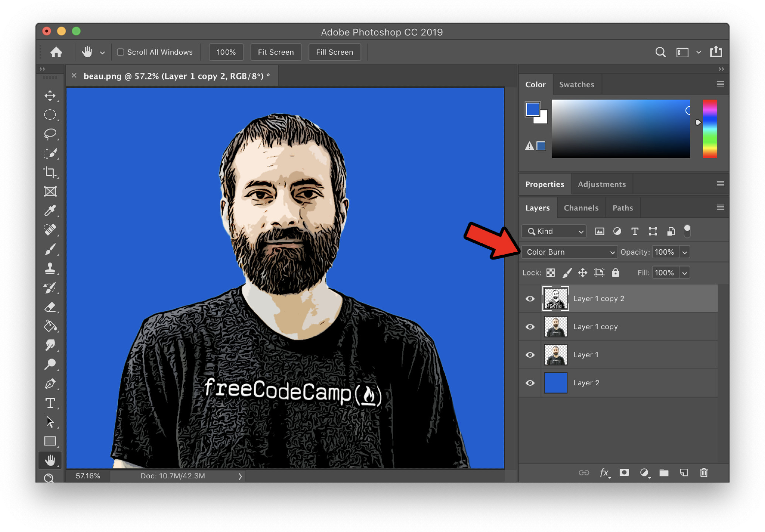Open layer styles fx icon
The height and width of the screenshot is (532, 765).
pyautogui.click(x=604, y=473)
